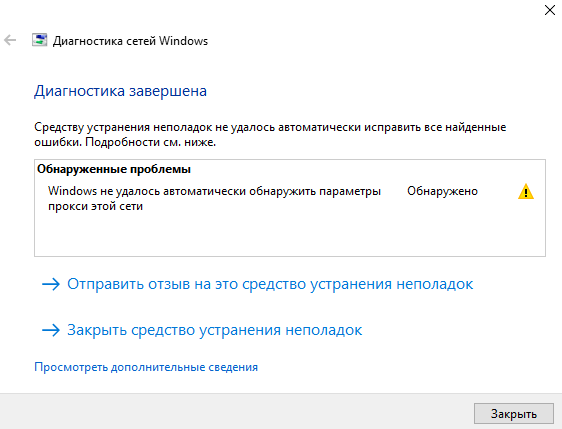
Task: Click the Диагностика сетей Windows title
Action: [130, 41]
